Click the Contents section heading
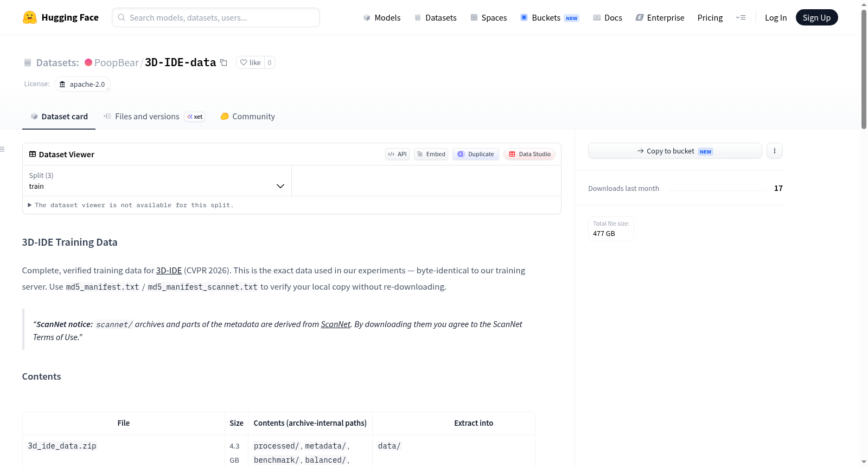The width and height of the screenshot is (868, 467). point(41,376)
